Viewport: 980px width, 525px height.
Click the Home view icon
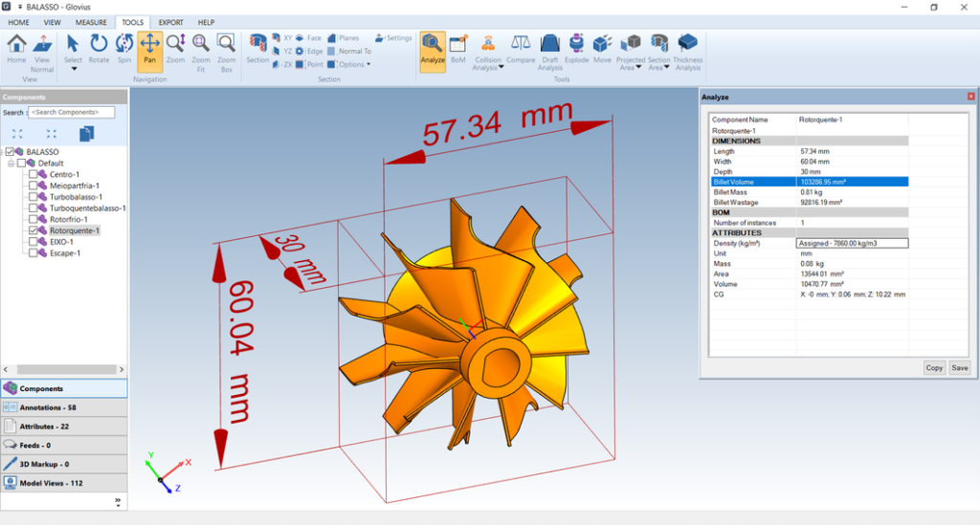(17, 49)
